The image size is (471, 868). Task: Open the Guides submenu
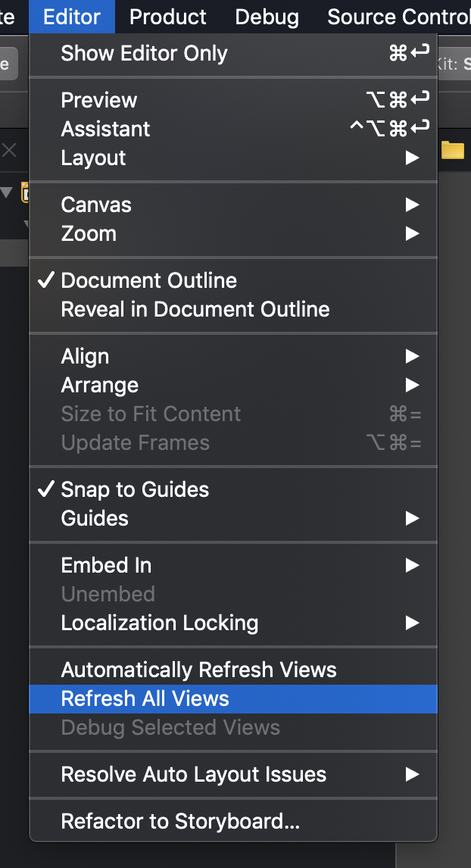point(233,518)
